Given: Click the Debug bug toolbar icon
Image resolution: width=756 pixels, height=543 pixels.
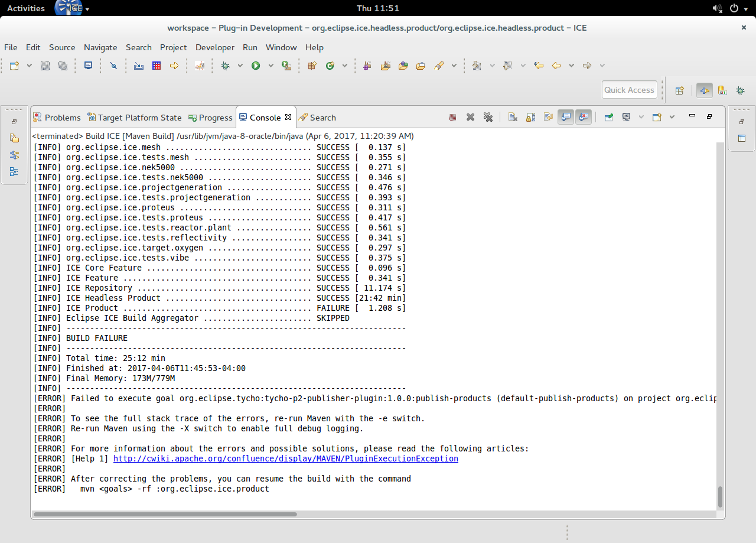Looking at the screenshot, I should pos(225,66).
